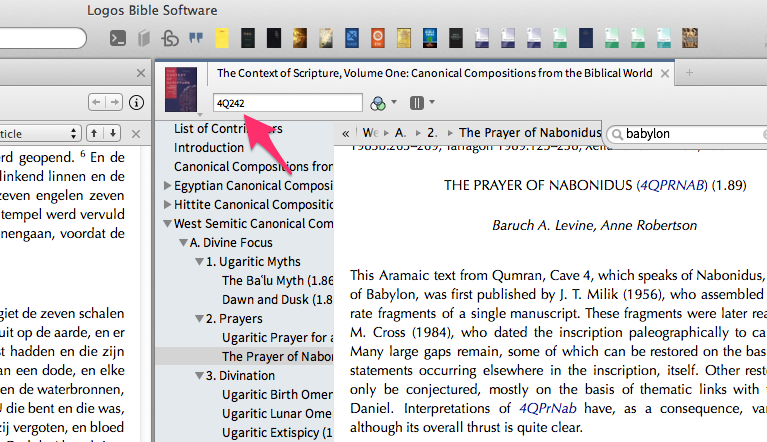The width and height of the screenshot is (767, 442).
Task: Go back with the left arrow button
Action: 96,102
